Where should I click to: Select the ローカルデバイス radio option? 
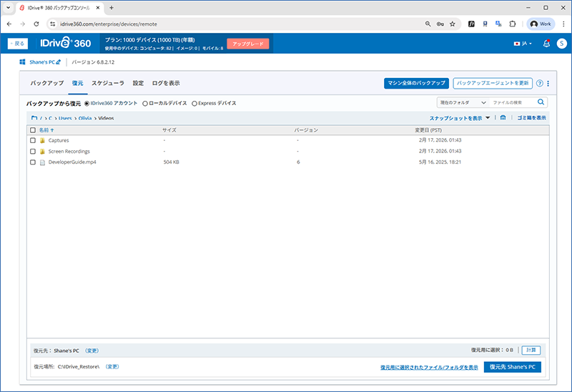146,103
